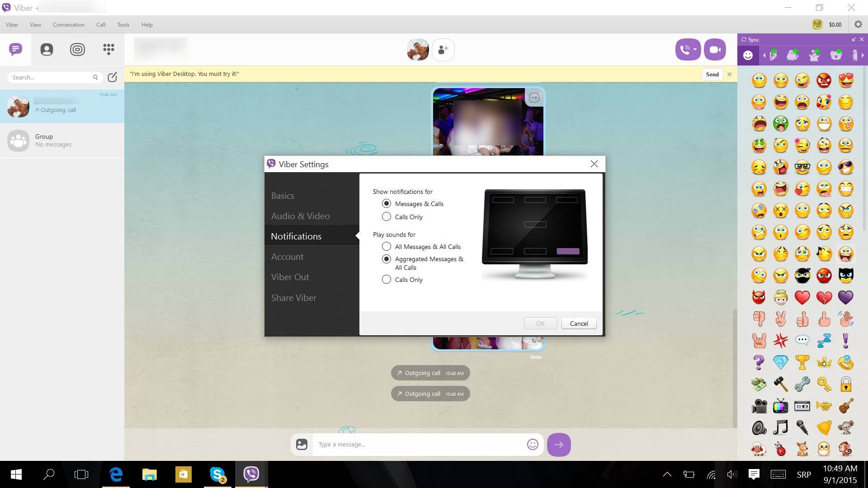Select notifications for Calls Only
The width and height of the screenshot is (868, 488).
point(387,217)
